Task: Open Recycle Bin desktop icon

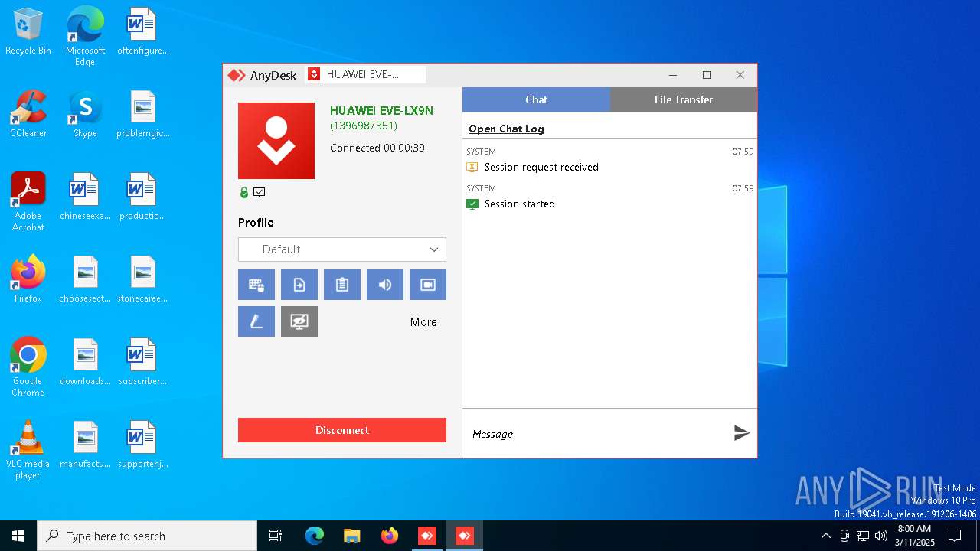Action: click(x=28, y=32)
